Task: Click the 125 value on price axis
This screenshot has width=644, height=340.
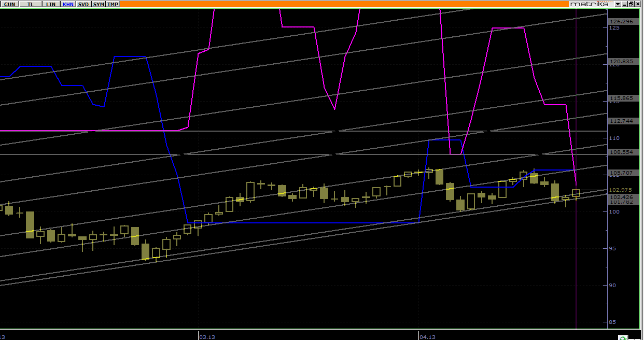Action: [x=614, y=28]
